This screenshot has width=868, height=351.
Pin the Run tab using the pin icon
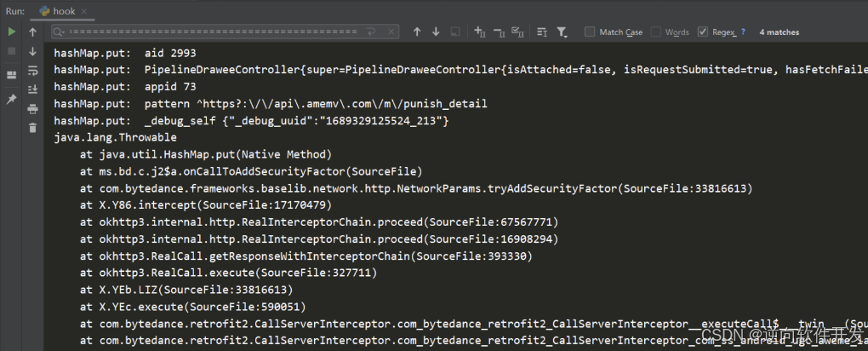tap(11, 99)
